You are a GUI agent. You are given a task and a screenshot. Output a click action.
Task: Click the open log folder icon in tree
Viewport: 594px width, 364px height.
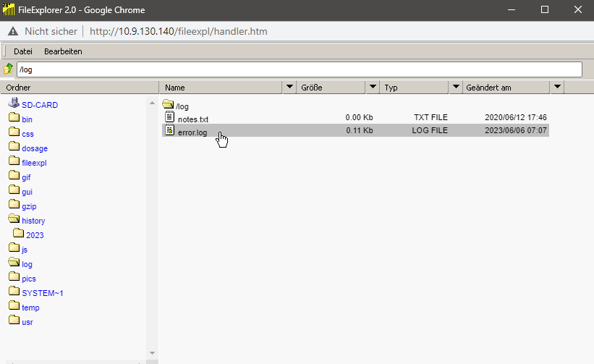click(14, 262)
